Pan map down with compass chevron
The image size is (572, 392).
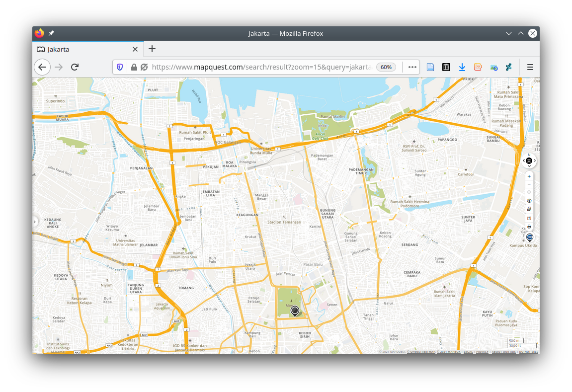click(529, 166)
